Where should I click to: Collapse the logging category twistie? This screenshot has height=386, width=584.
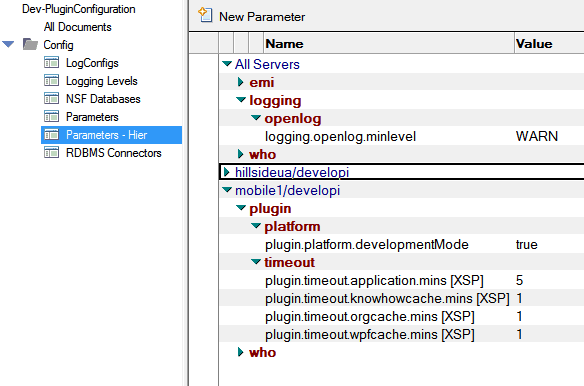[x=241, y=99]
